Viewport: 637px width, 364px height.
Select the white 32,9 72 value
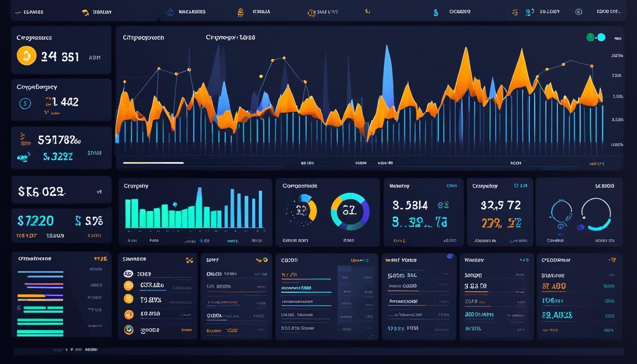click(500, 205)
